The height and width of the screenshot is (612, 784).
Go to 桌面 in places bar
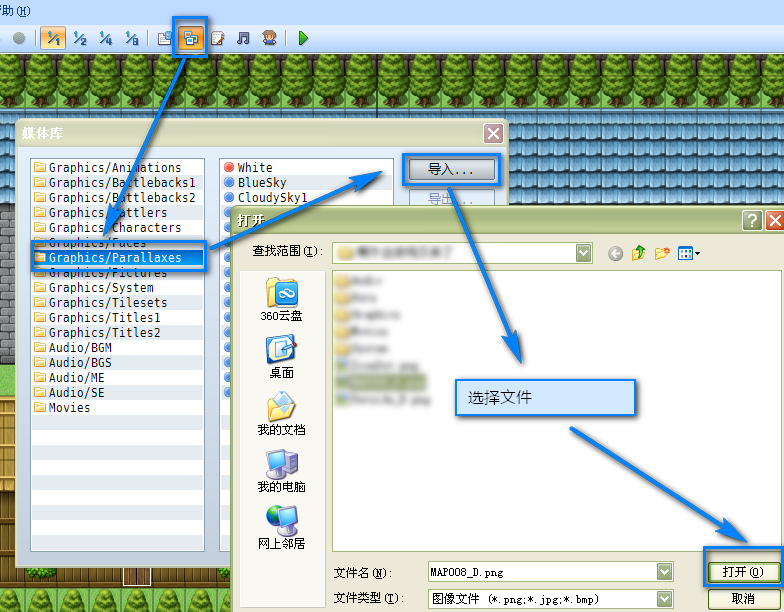(281, 357)
